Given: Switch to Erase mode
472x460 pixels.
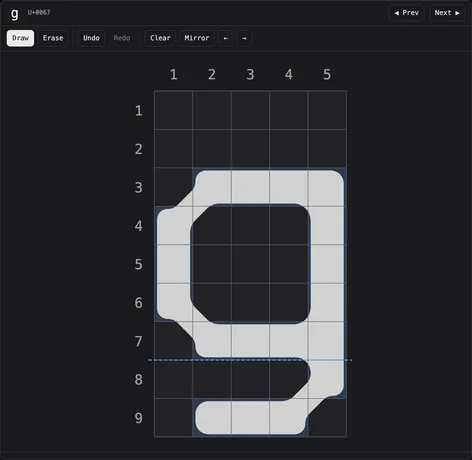Looking at the screenshot, I should point(53,38).
